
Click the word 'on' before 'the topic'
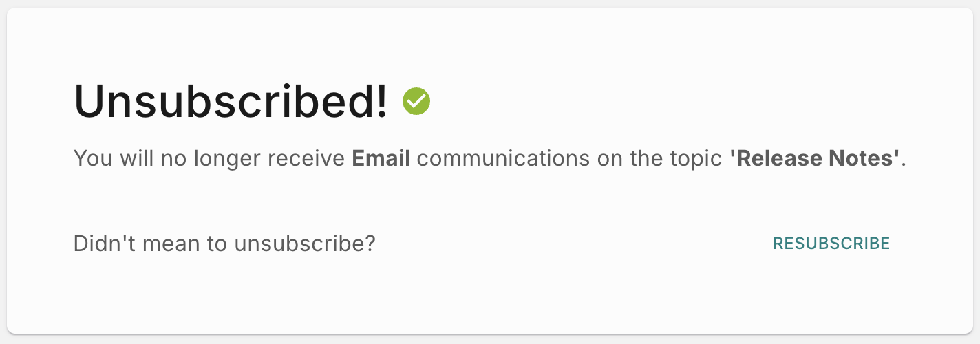click(x=608, y=159)
